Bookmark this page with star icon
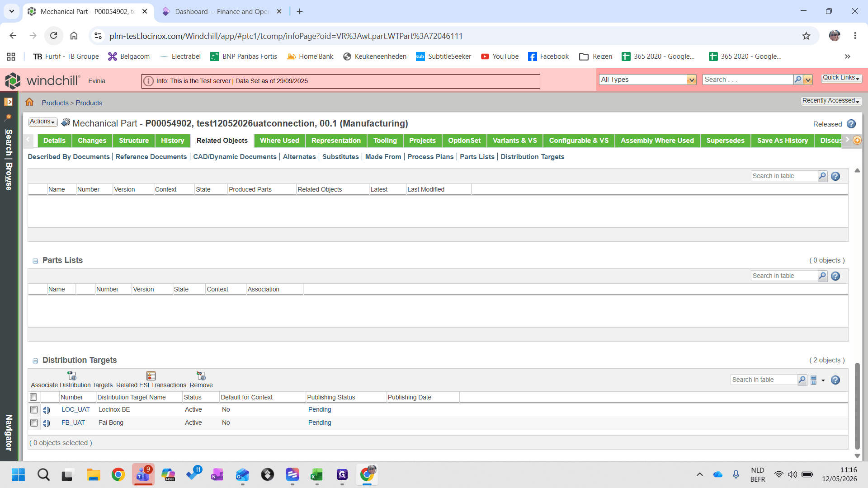The height and width of the screenshot is (488, 868). [x=806, y=36]
